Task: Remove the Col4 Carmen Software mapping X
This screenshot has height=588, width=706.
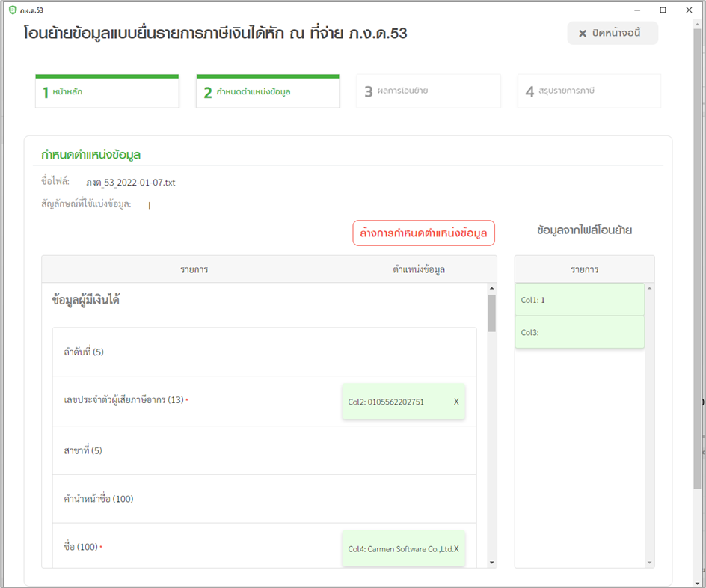Action: pos(456,548)
